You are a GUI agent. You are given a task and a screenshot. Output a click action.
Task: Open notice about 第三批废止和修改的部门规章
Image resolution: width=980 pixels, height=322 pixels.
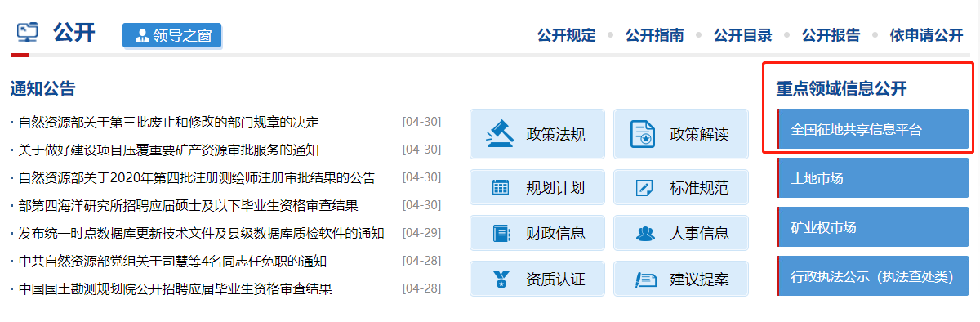(168, 123)
